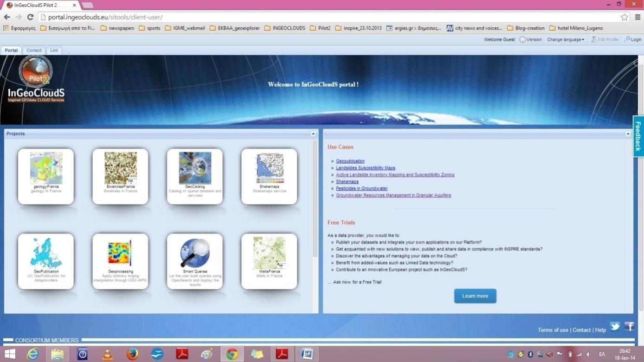Launch the GeoPublication Europe map icon

click(x=46, y=254)
